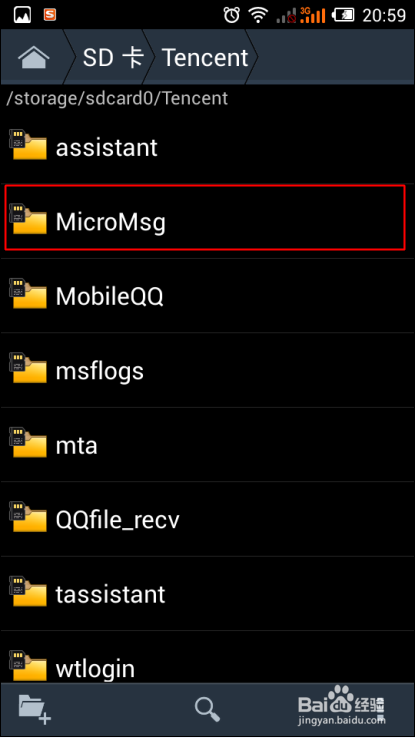Image resolution: width=415 pixels, height=738 pixels.
Task: Select the Tencent breadcrumb segment
Action: click(x=205, y=57)
